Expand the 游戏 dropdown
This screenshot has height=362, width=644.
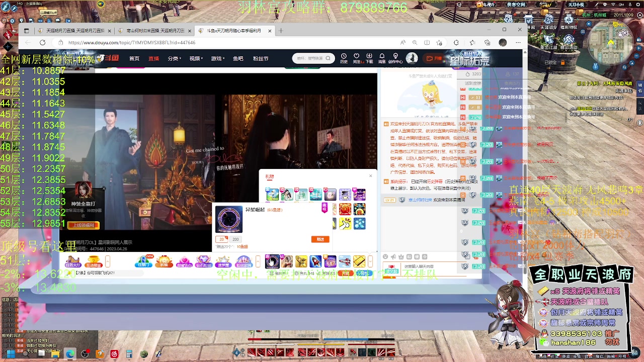click(x=217, y=59)
